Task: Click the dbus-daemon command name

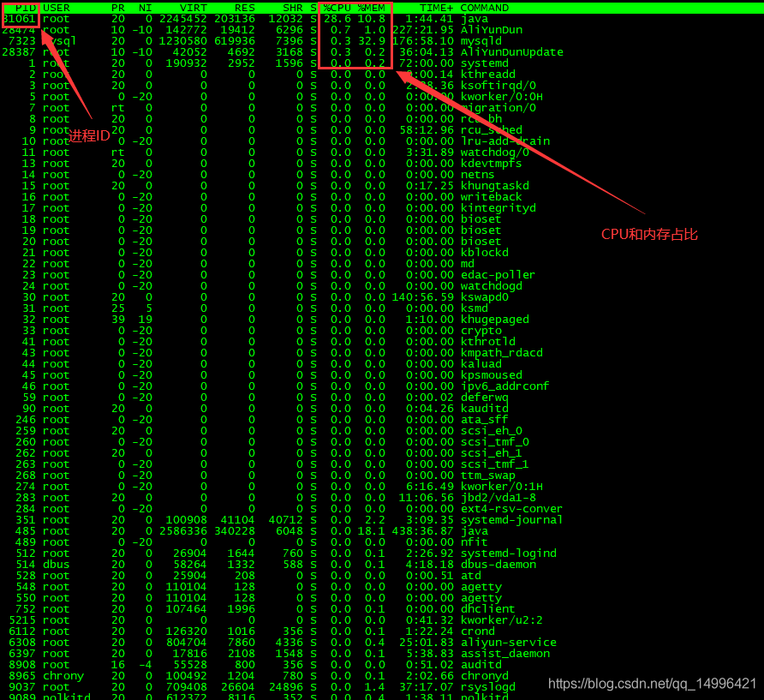Action: pyautogui.click(x=498, y=565)
